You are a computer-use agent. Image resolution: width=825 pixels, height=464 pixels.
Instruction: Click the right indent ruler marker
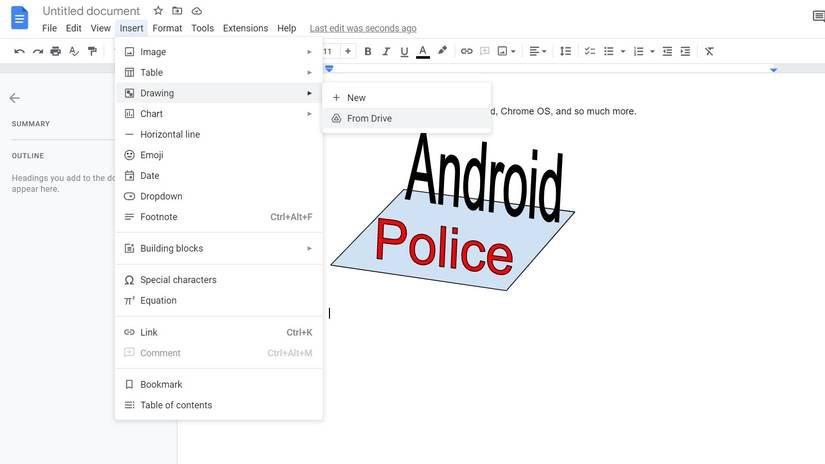pos(773,69)
